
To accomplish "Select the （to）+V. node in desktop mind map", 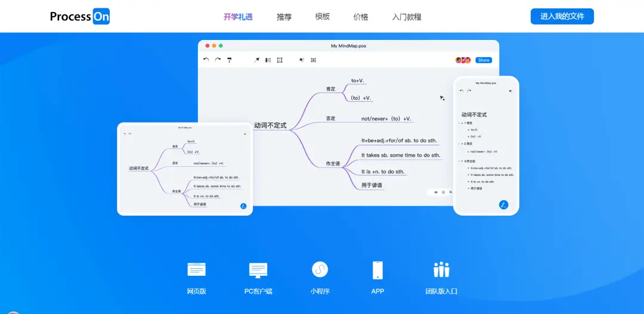I will [x=361, y=98].
